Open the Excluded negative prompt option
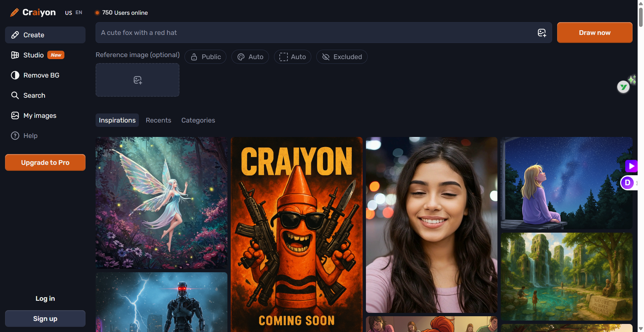This screenshot has height=332, width=644. 342,57
